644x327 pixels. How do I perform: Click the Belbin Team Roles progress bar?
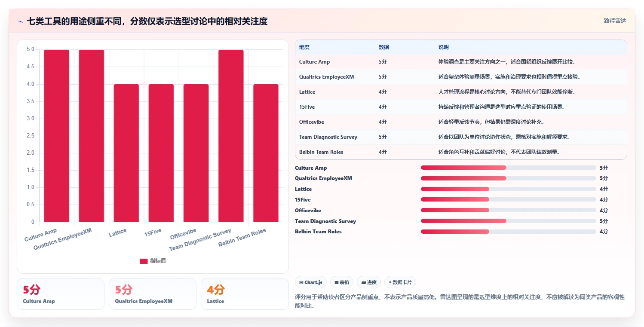point(509,232)
